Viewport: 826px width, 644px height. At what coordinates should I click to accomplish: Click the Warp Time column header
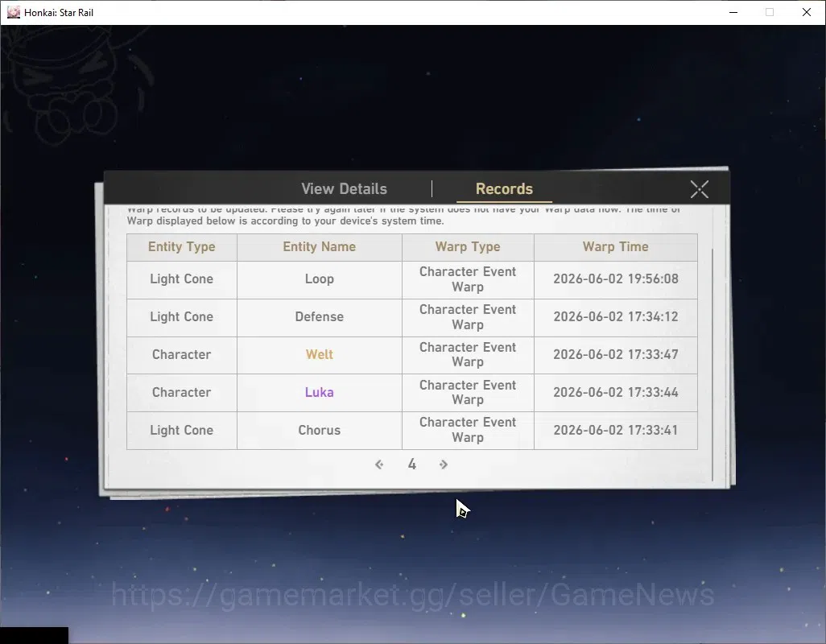(x=615, y=247)
